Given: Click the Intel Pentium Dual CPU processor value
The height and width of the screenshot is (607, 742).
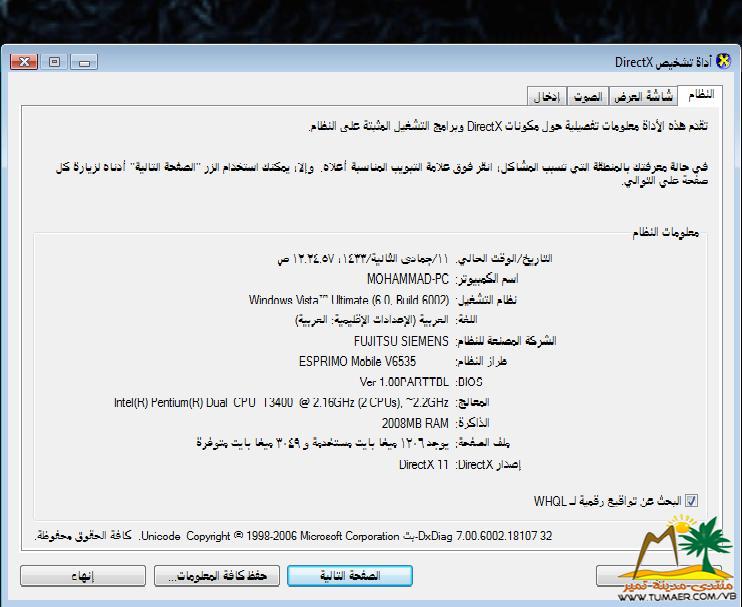Looking at the screenshot, I should click(281, 403).
